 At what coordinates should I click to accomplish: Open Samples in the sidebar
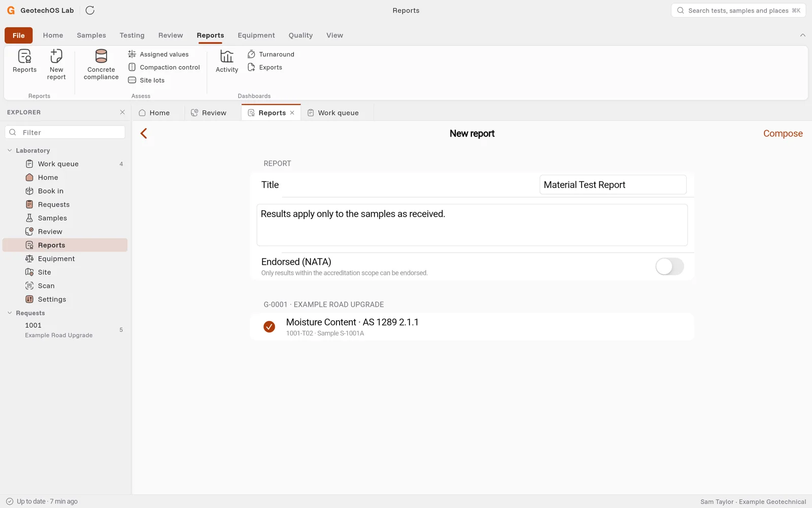[x=65, y=218]
